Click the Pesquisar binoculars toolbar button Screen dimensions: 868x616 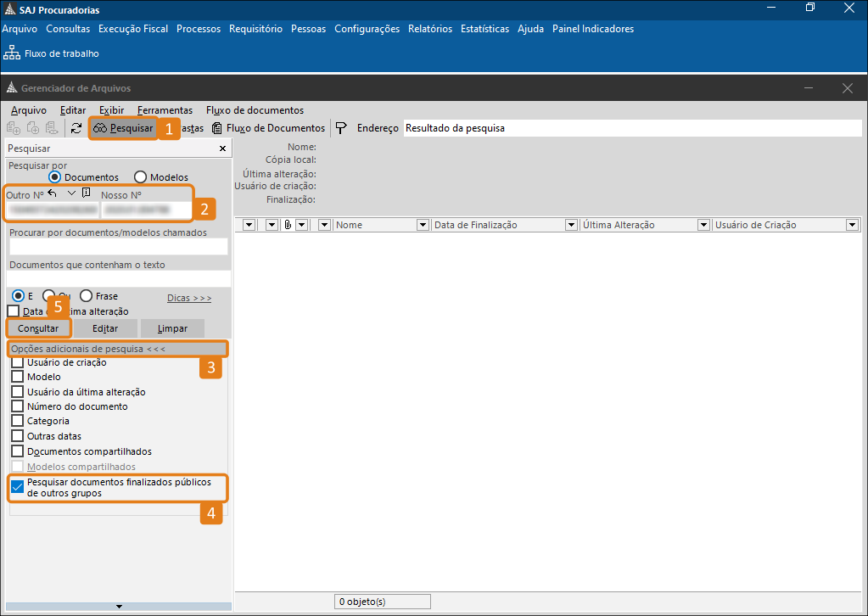click(123, 128)
